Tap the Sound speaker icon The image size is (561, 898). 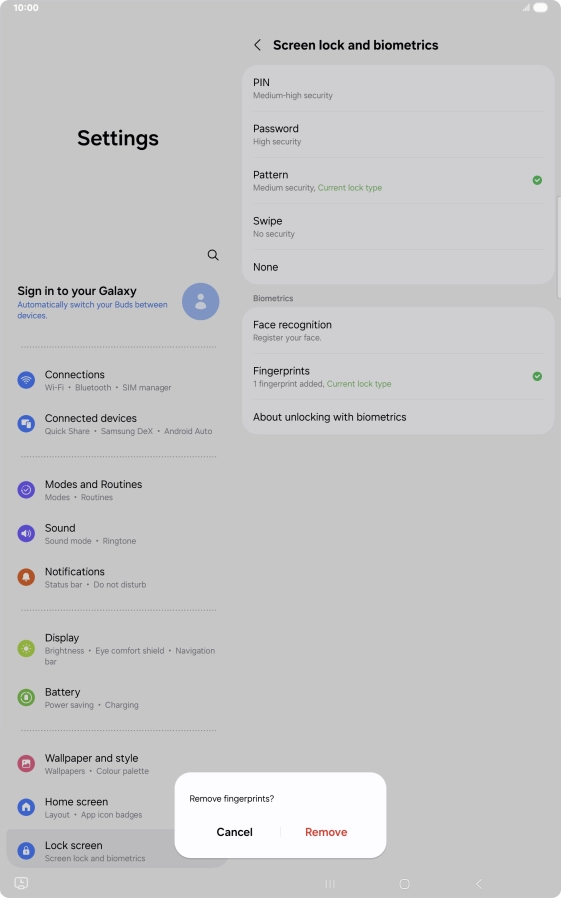coord(26,534)
